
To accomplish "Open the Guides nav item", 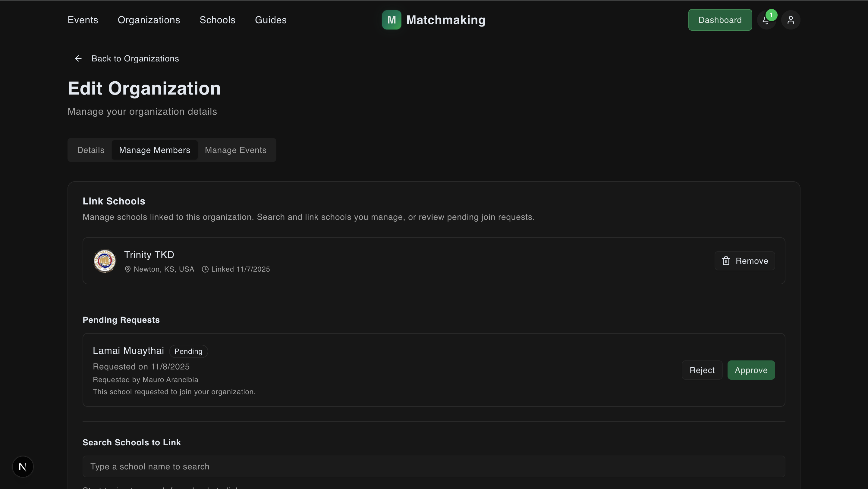I will click(271, 20).
